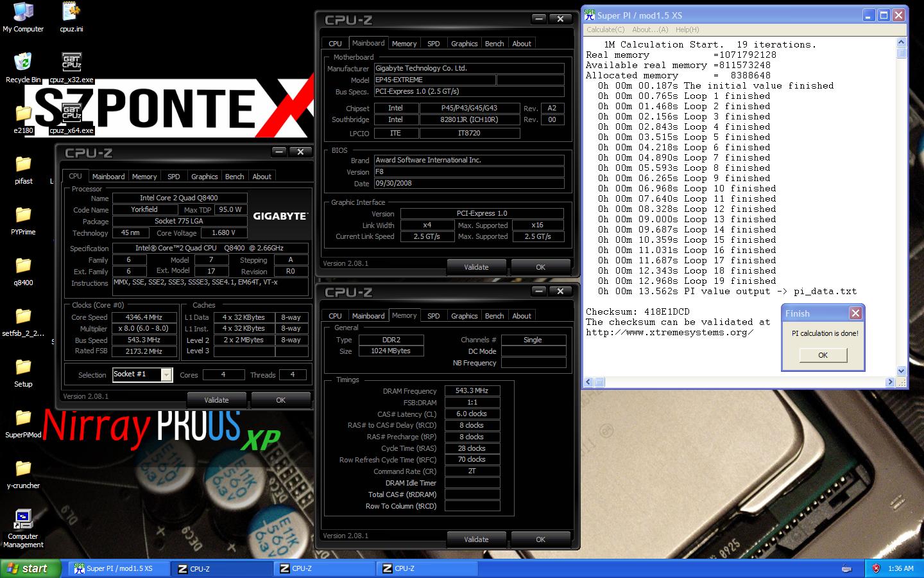Click Validate in Memory window
924x578 pixels.
[476, 539]
